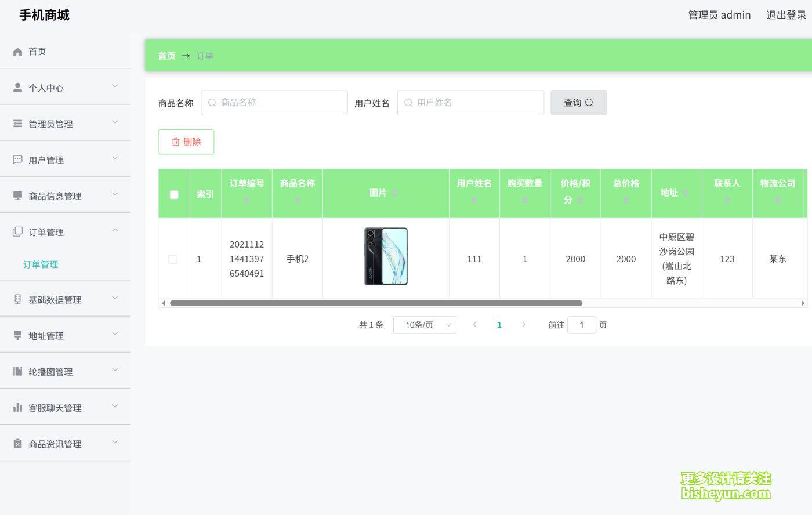Click the 首页 home icon in sidebar
812x515 pixels.
(17, 52)
